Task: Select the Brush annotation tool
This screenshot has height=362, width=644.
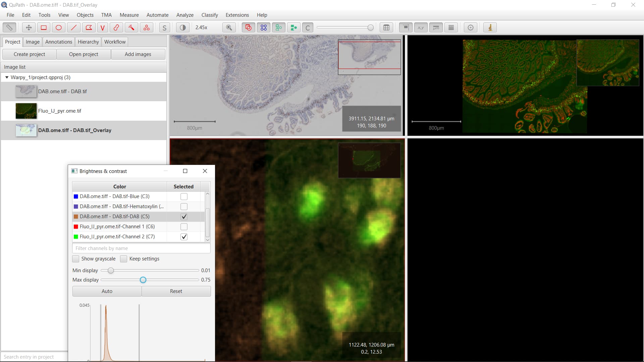Action: coord(116,27)
